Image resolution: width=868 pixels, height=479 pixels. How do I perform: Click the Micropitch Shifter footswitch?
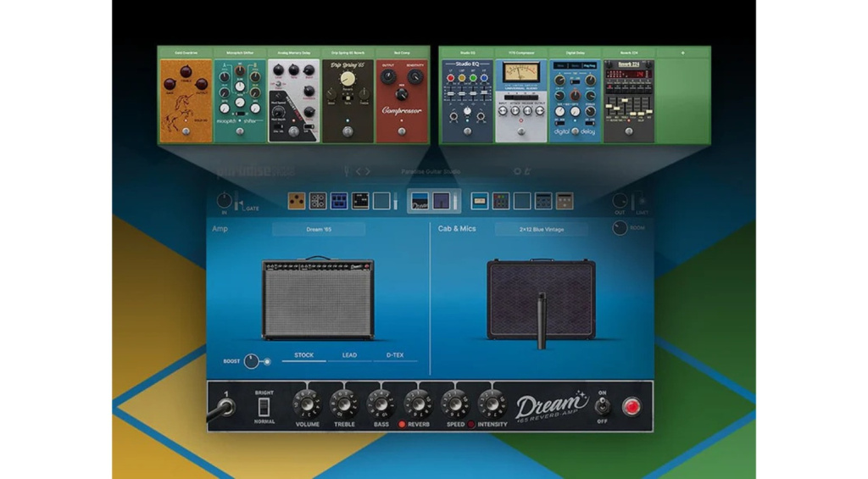(x=240, y=131)
